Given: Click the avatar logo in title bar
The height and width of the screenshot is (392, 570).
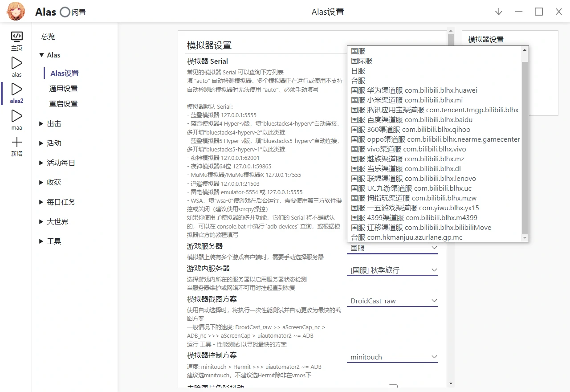Looking at the screenshot, I should tap(16, 12).
